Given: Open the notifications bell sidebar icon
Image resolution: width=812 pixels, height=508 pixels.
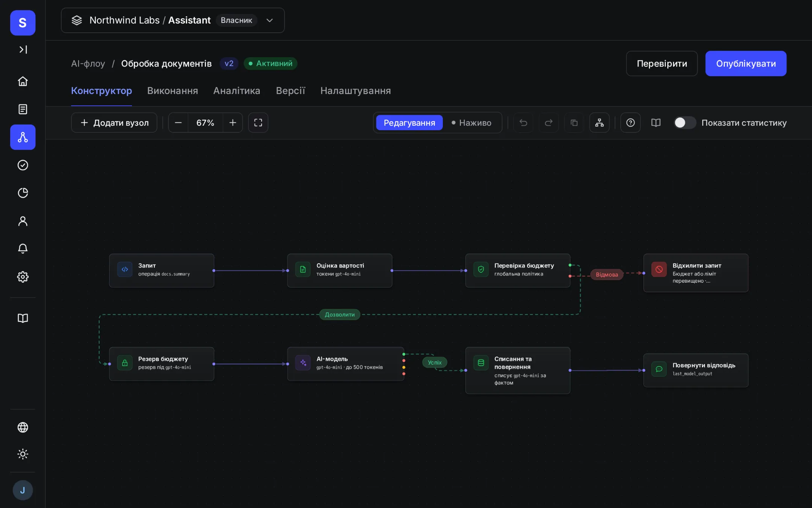Looking at the screenshot, I should pyautogui.click(x=23, y=249).
